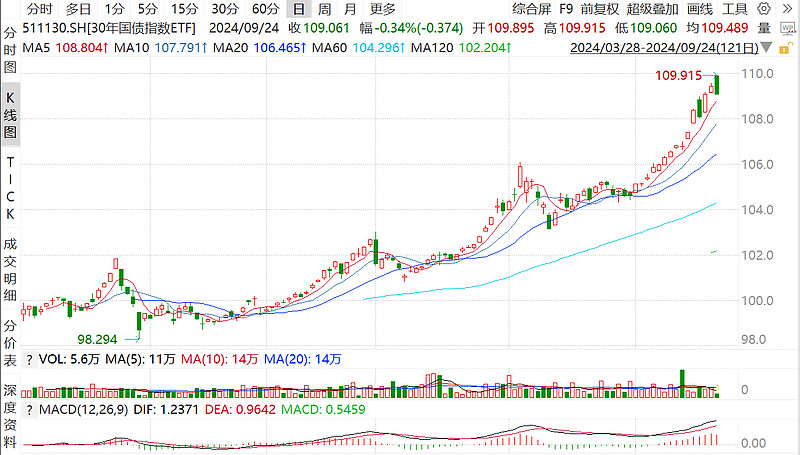The width and height of the screenshot is (800, 455).
Task: Expand the 更多 periods dropdown
Action: pyautogui.click(x=382, y=9)
